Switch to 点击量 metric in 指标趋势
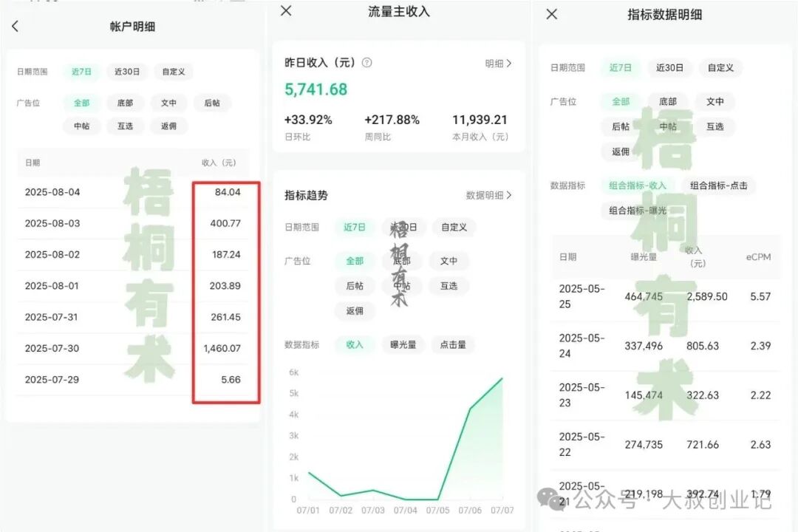Image resolution: width=798 pixels, height=532 pixels. pos(453,344)
